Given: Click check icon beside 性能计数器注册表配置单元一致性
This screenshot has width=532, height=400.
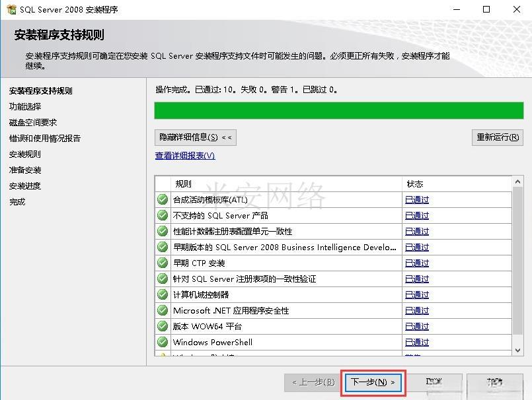Looking at the screenshot, I should click(163, 231).
